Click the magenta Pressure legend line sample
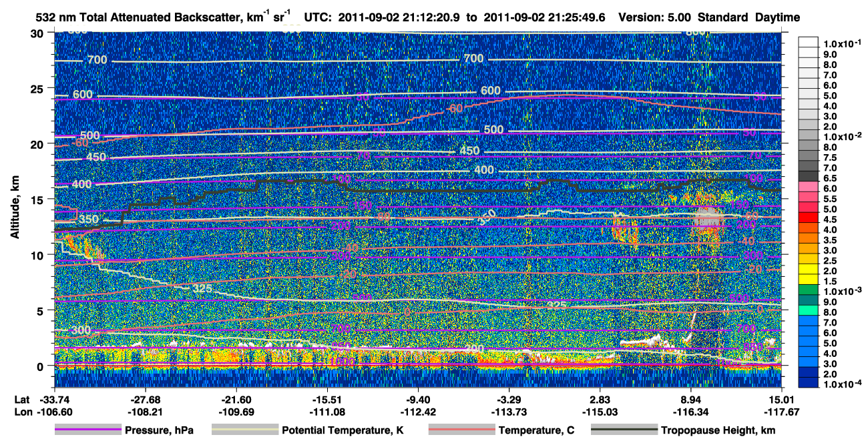The width and height of the screenshot is (868, 445). (87, 430)
